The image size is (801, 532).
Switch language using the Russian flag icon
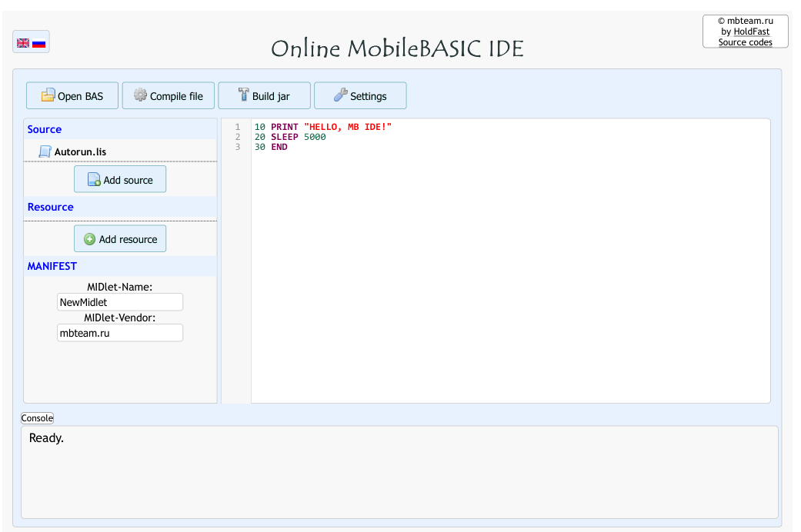click(37, 42)
